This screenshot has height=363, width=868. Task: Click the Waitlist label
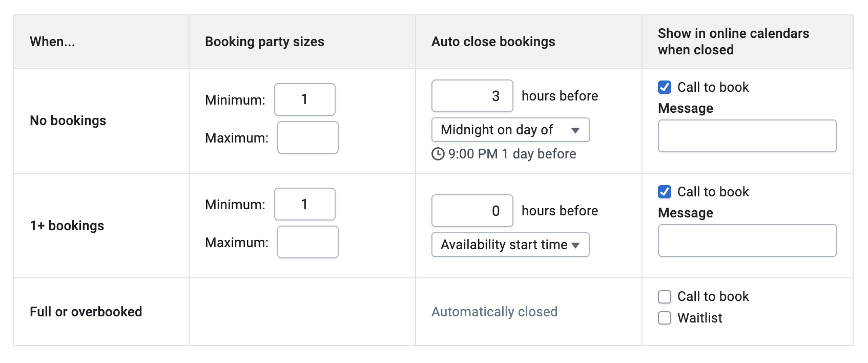click(x=700, y=318)
